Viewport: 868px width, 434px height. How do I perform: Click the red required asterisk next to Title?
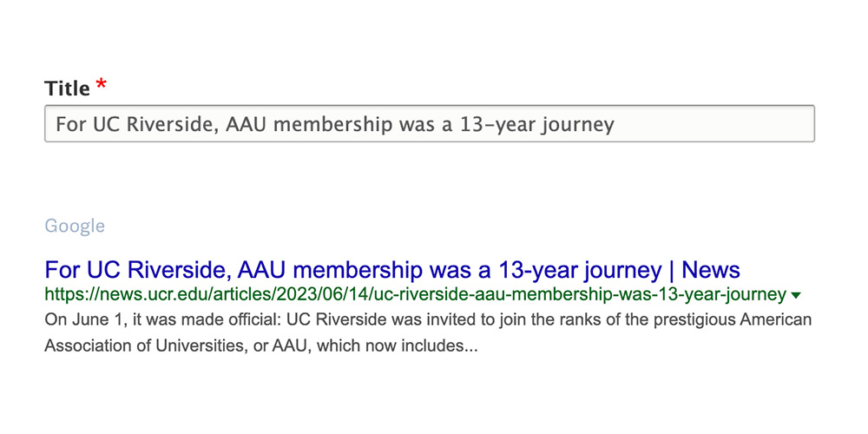(101, 85)
